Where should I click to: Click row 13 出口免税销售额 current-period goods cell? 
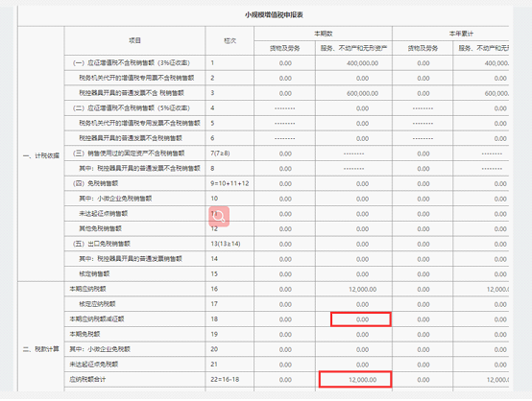[284, 244]
